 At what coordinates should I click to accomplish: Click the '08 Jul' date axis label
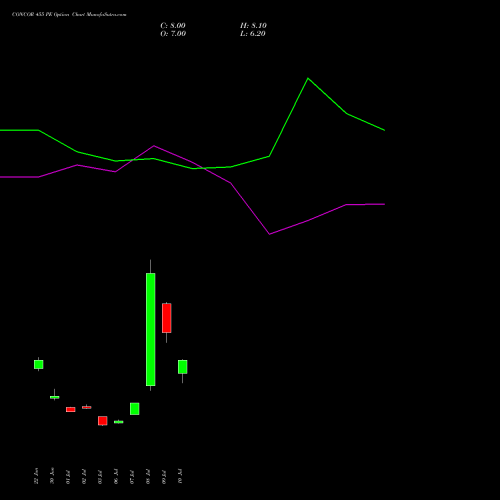coord(148,477)
